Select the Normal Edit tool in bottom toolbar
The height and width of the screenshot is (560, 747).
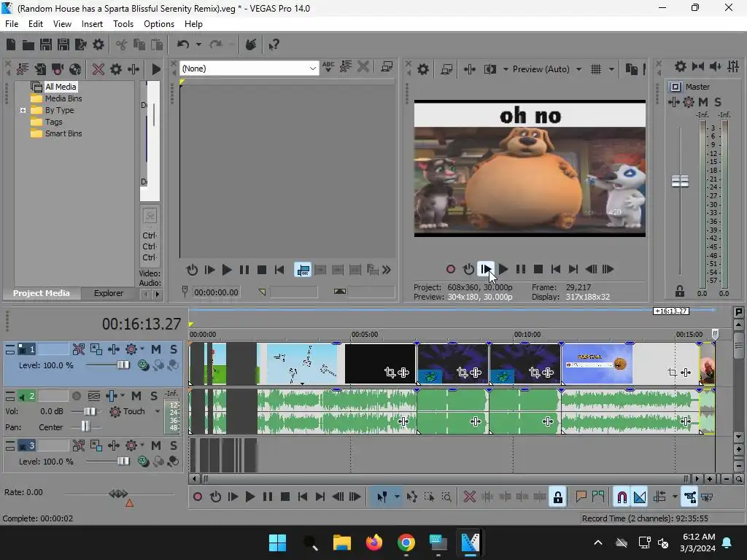coord(382,497)
